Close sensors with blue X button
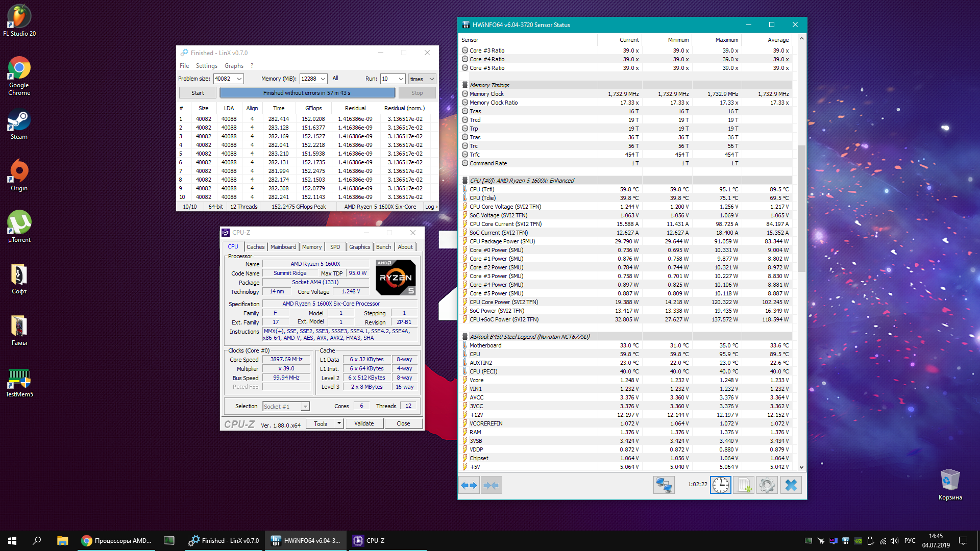980x551 pixels. pyautogui.click(x=791, y=485)
